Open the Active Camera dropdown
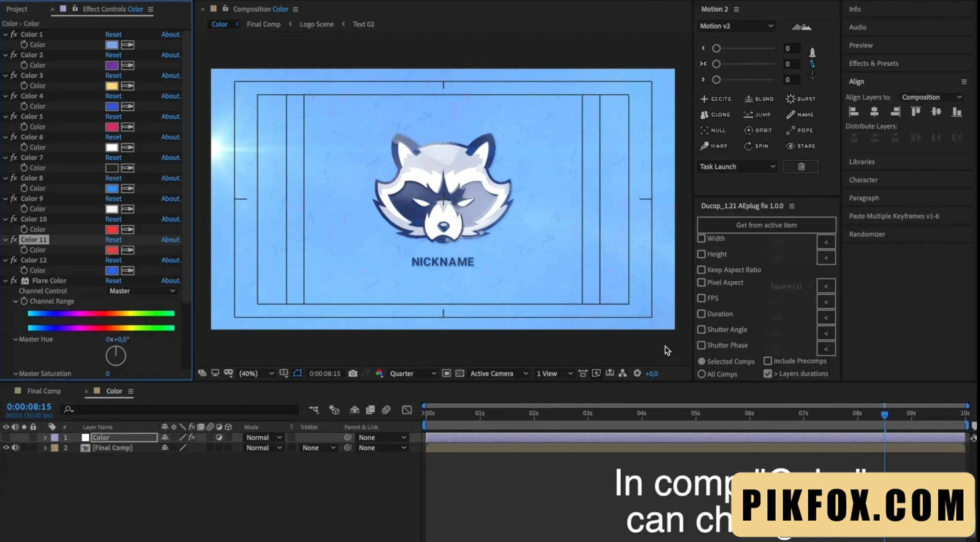 coord(499,374)
